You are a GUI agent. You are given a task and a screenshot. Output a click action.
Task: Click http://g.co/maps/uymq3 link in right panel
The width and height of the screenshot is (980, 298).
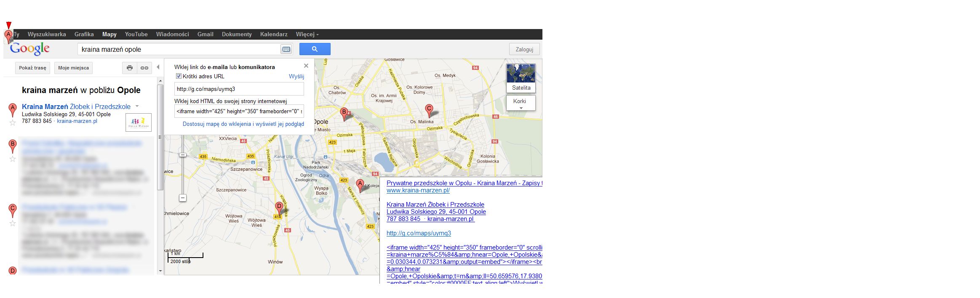[419, 233]
